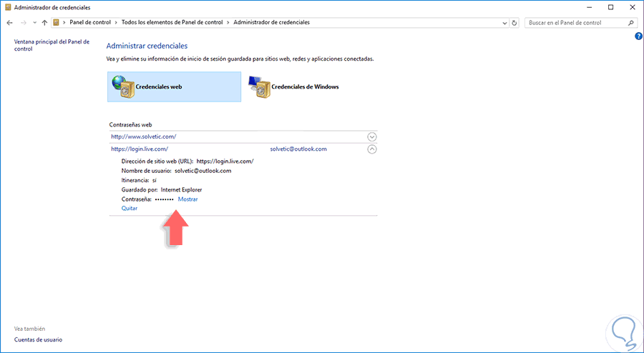Viewport: 644px width, 353px height.
Task: Go up one level arrow
Action: [x=45, y=23]
